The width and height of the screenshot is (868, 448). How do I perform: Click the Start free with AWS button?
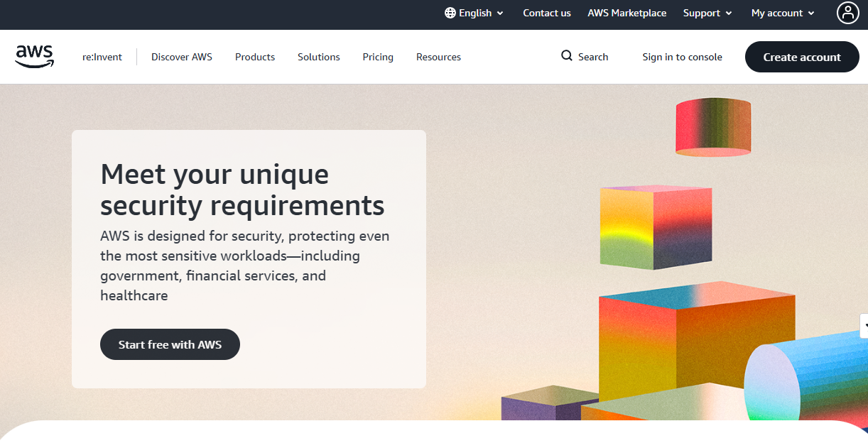tap(170, 344)
